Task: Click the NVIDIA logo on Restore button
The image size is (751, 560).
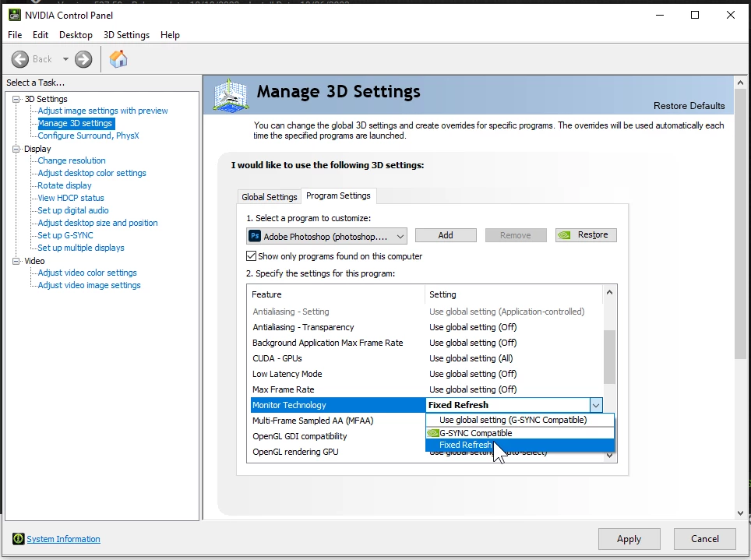Action: pos(564,234)
